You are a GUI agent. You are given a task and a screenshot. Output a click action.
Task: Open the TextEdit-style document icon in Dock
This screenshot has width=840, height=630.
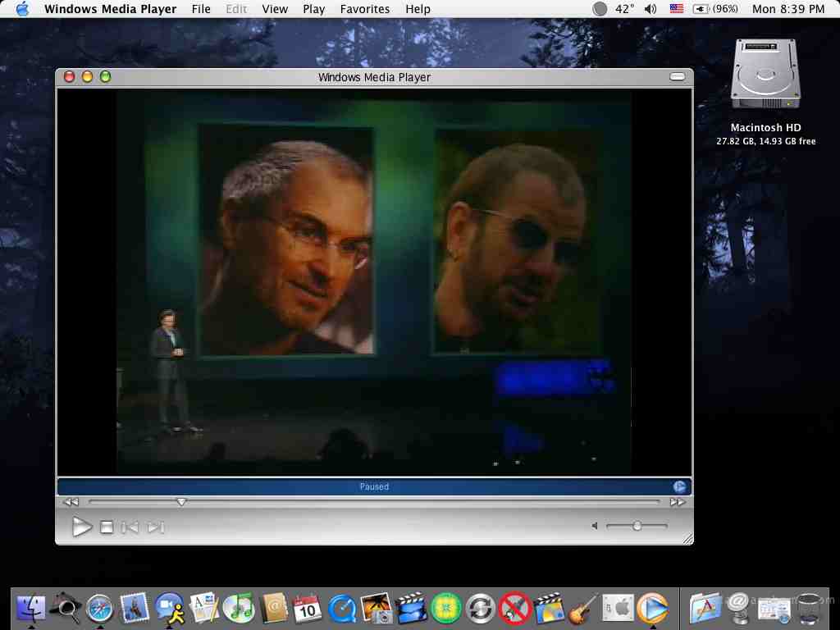(204, 608)
